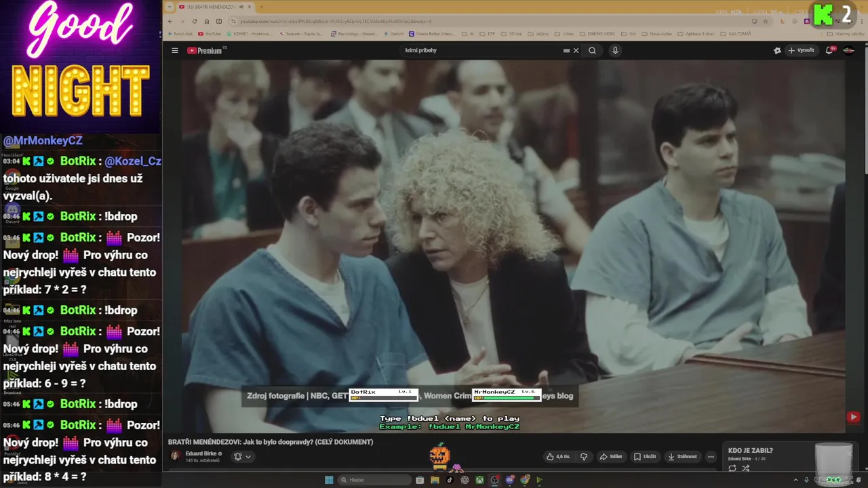Click the video title BRATŘI MENÉNDEZOVI
The width and height of the screenshot is (868, 488).
pos(271,442)
